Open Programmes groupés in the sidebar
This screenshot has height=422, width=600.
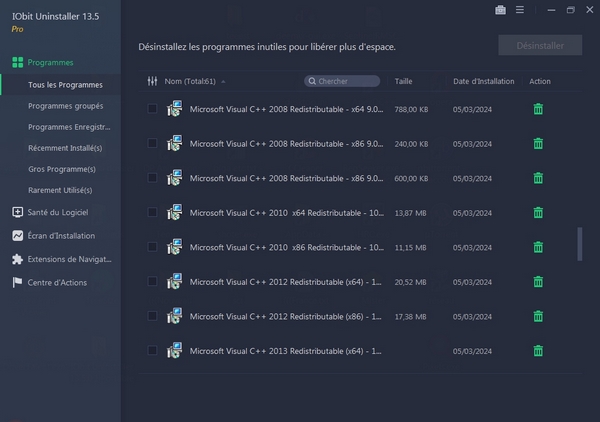point(65,106)
